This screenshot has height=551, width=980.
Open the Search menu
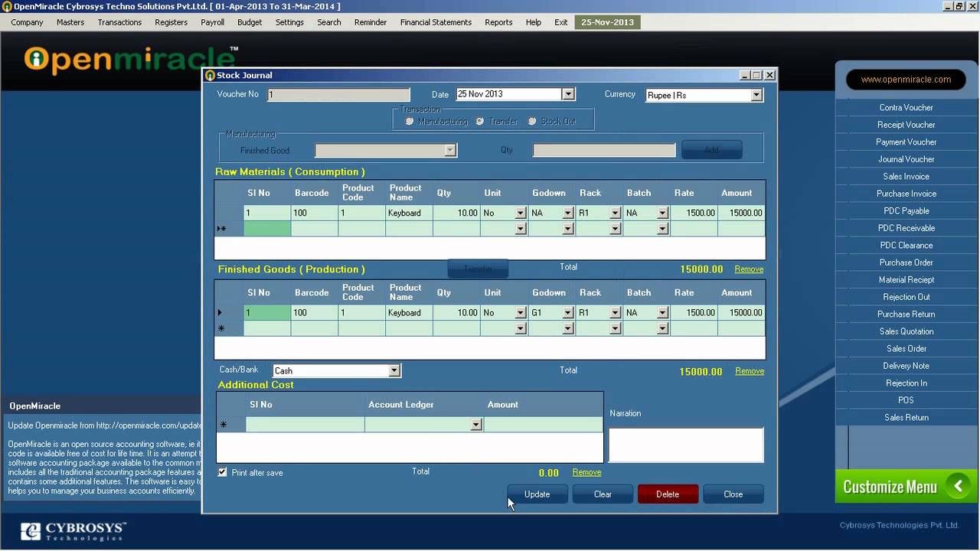329,22
